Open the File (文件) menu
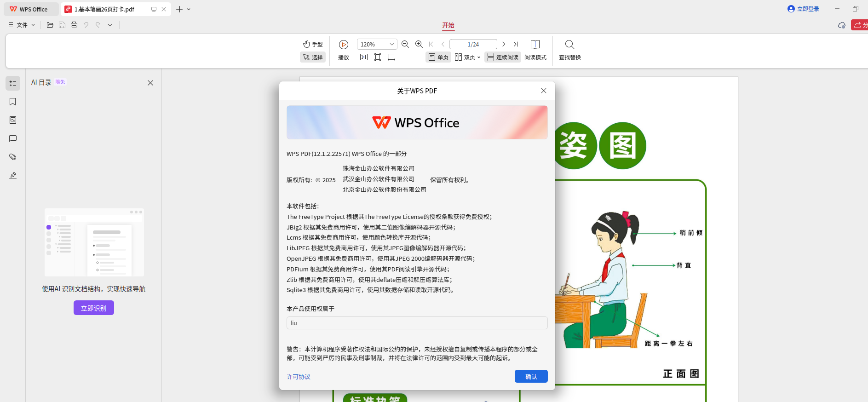The image size is (868, 402). (21, 25)
